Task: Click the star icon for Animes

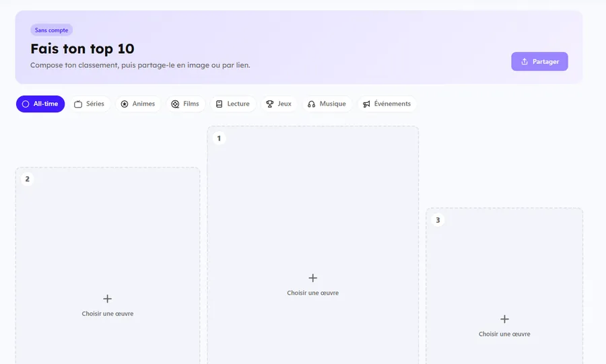Action: coord(125,104)
